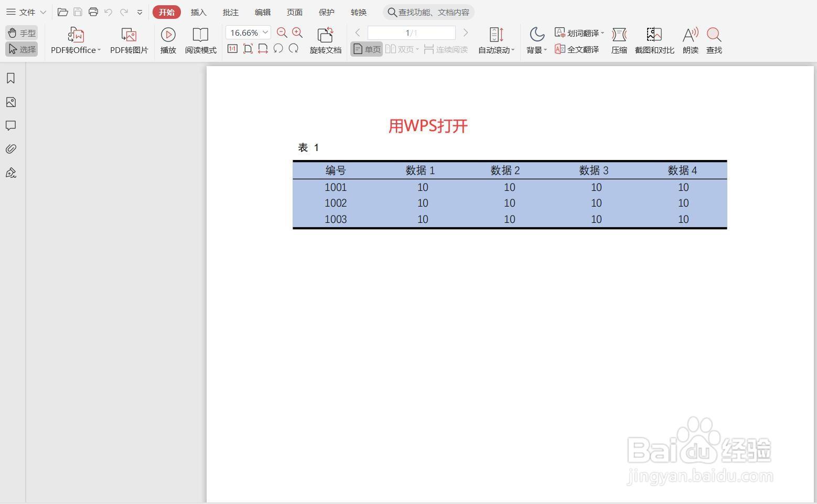Open the 16.66% zoom level dropdown
The width and height of the screenshot is (817, 504).
248,33
